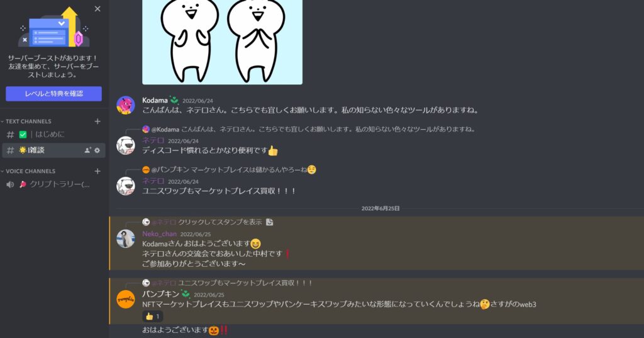This screenshot has height=338, width=644.
Task: Click the Kodama username
Action: (155, 100)
